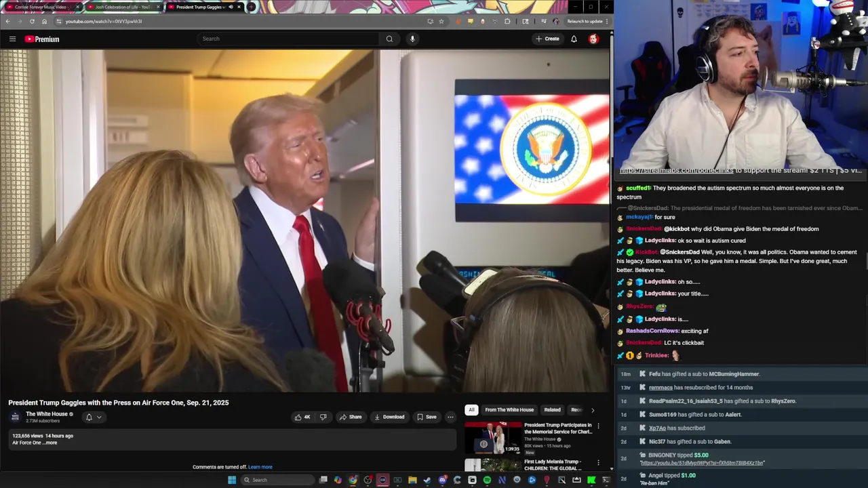This screenshot has width=868, height=488.
Task: Open Spotify from the taskbar
Action: coord(487,480)
